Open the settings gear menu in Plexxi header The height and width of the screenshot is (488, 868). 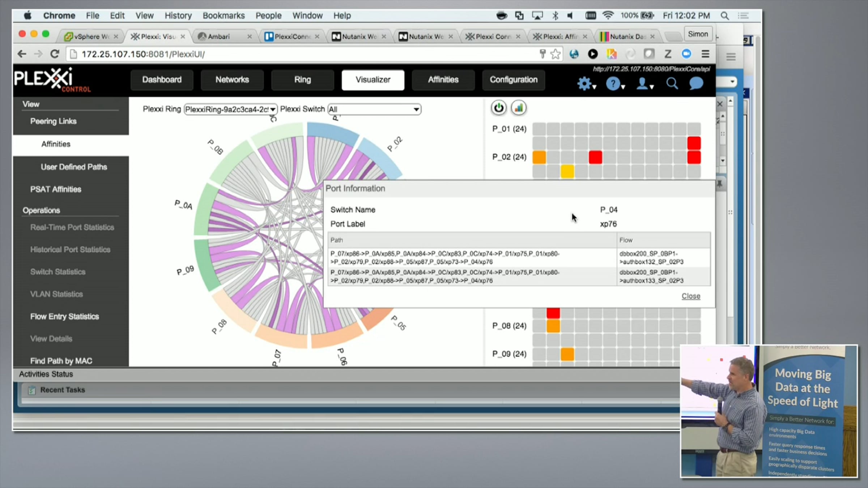[x=586, y=84]
